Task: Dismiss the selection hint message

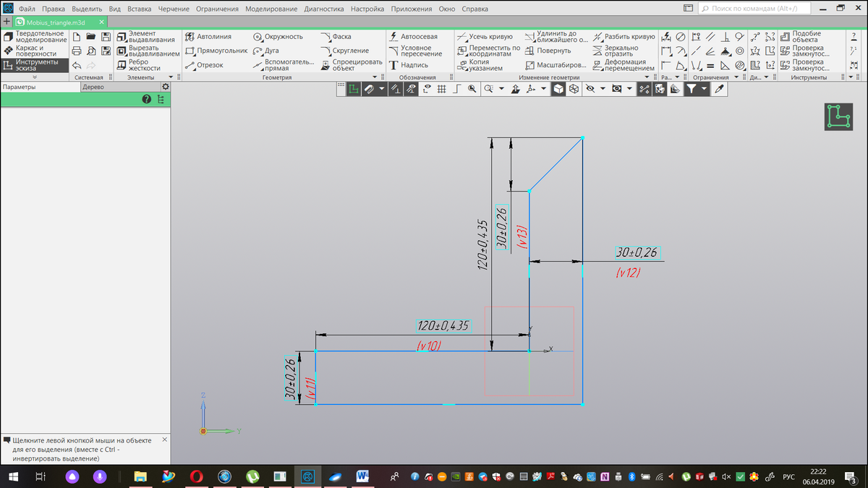Action: [164, 440]
